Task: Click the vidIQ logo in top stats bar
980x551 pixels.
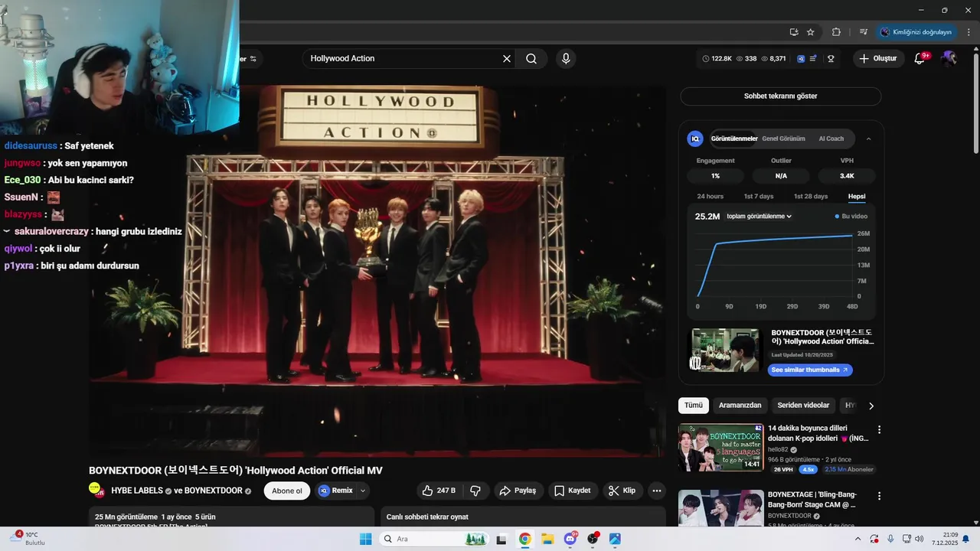Action: coord(801,59)
